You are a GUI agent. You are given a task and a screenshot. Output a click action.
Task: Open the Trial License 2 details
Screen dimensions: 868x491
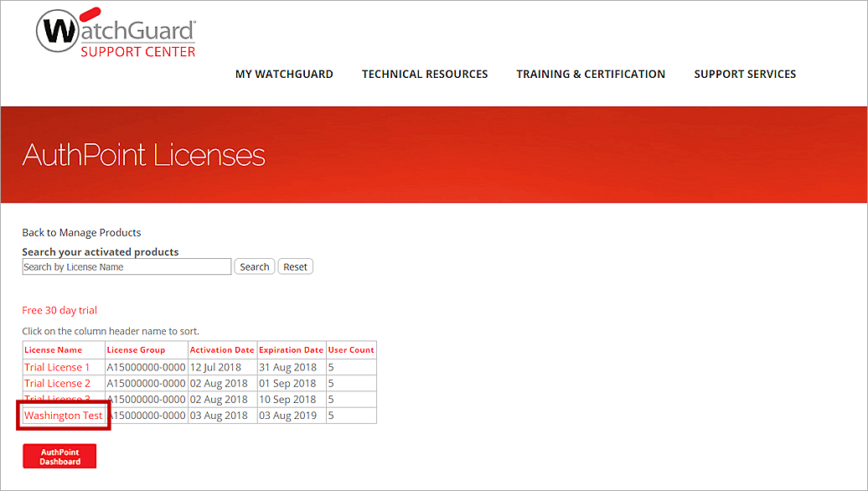click(x=57, y=383)
